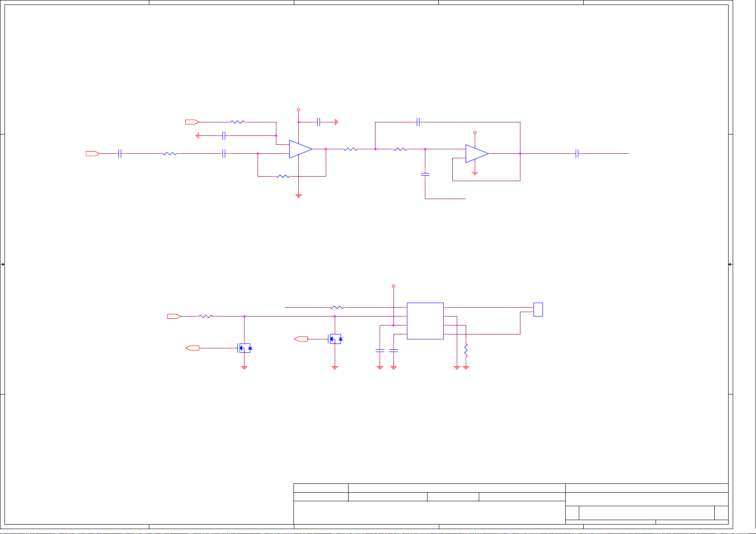The width and height of the screenshot is (756, 534).
Task: Click the ground symbol under first op-amp
Action: click(298, 196)
